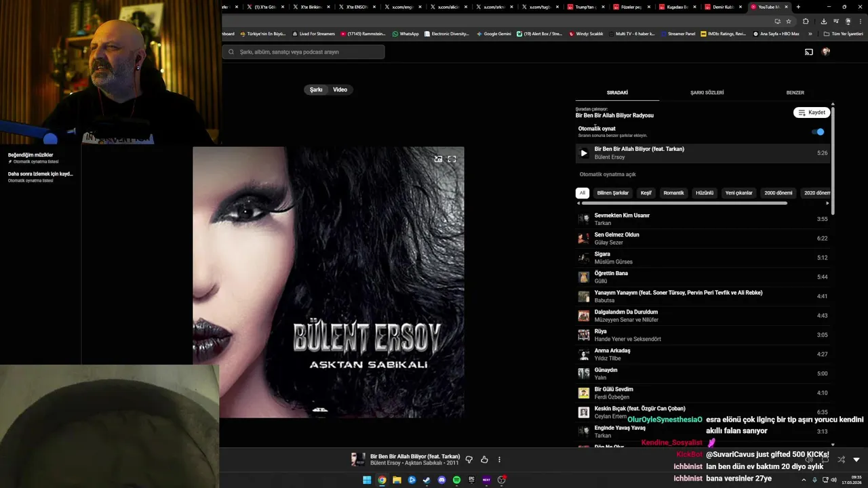The width and height of the screenshot is (868, 488).
Task: Select the All filter chip
Action: point(582,193)
